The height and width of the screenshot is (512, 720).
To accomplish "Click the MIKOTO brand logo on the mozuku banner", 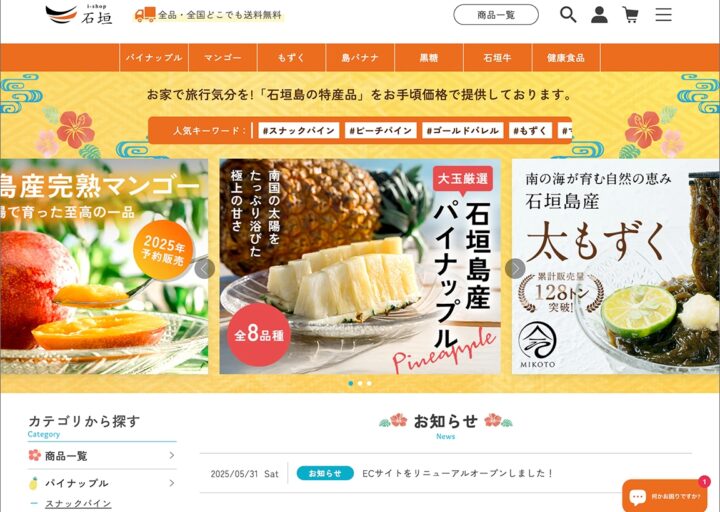I will click(x=537, y=344).
